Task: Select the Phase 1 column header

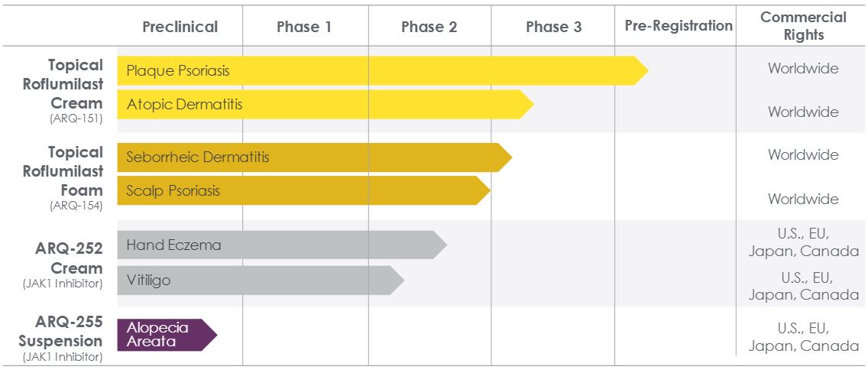Action: tap(304, 27)
